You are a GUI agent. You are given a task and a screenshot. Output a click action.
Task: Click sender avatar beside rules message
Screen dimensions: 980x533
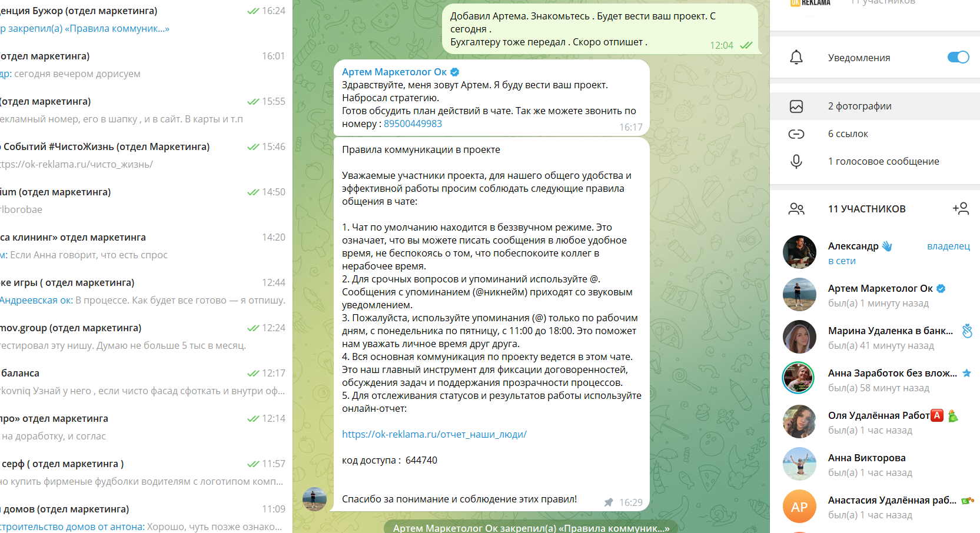[x=314, y=499]
